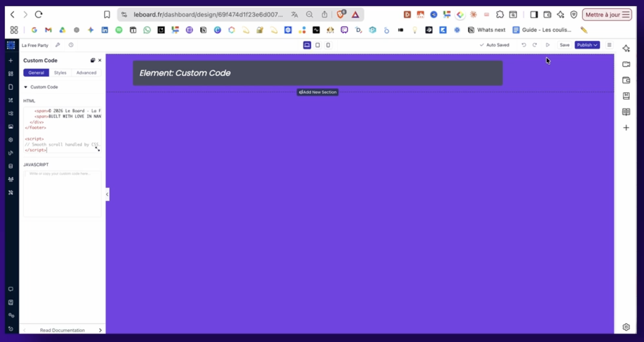Open the chat icon near the sidebar bottom
This screenshot has width=644, height=342.
(11, 289)
